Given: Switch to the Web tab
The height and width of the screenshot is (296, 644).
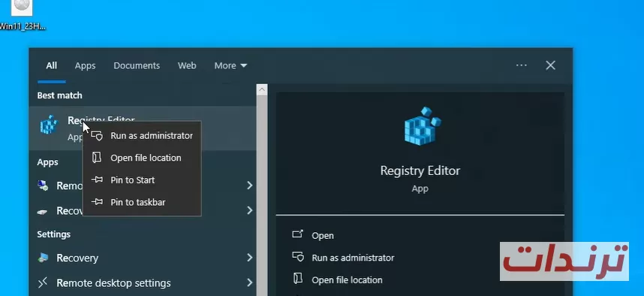Looking at the screenshot, I should pyautogui.click(x=187, y=66).
